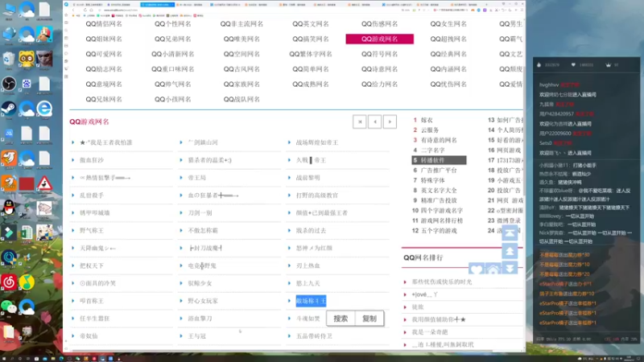Open the QQ女生网名 category
644x362 pixels.
click(x=448, y=24)
